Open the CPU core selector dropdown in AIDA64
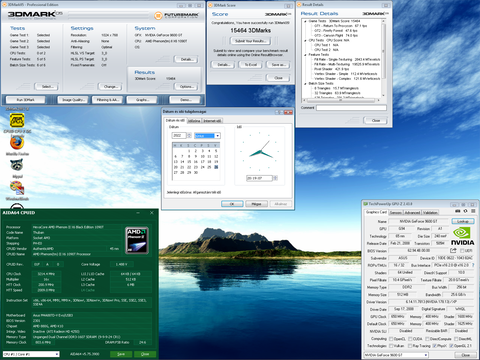 click(31, 354)
